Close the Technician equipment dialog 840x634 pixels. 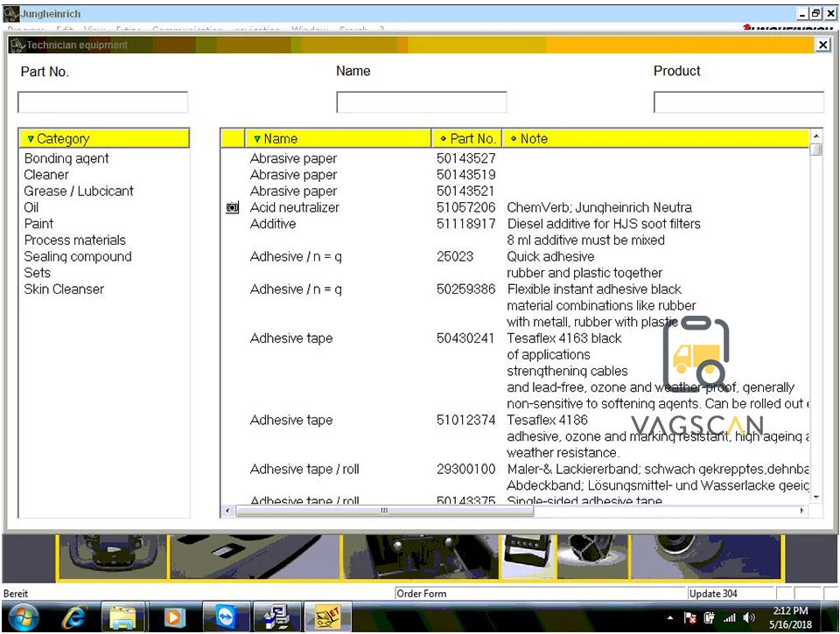point(822,45)
